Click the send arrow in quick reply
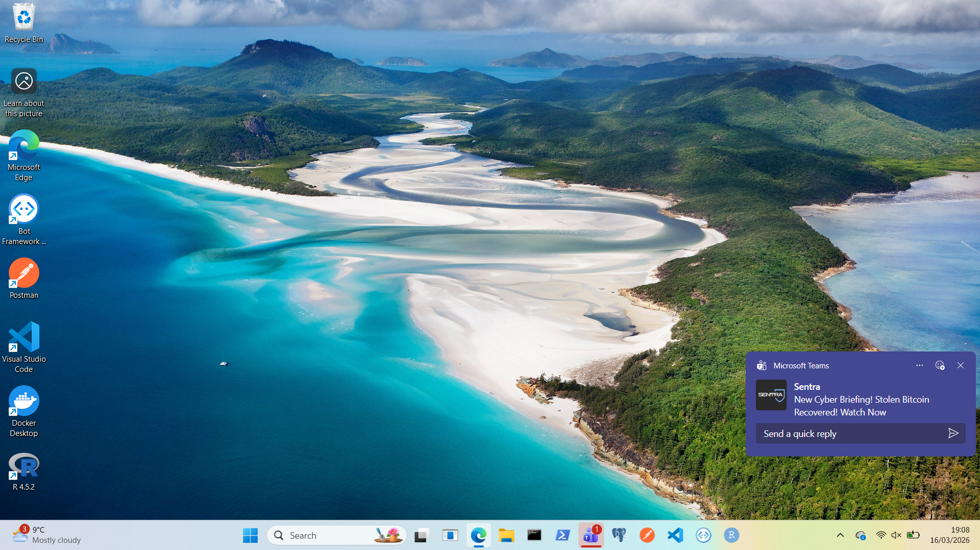 point(953,434)
